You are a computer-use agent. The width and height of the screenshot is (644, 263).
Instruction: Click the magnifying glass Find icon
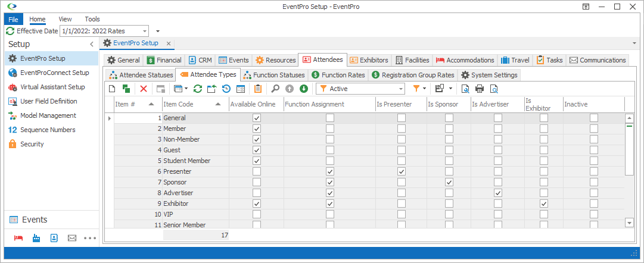point(276,88)
